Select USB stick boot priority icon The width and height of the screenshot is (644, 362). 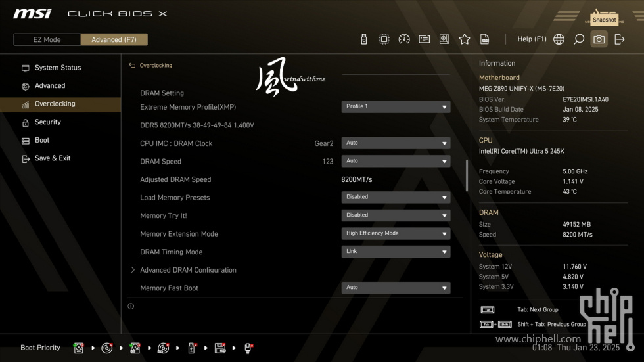[192, 348]
